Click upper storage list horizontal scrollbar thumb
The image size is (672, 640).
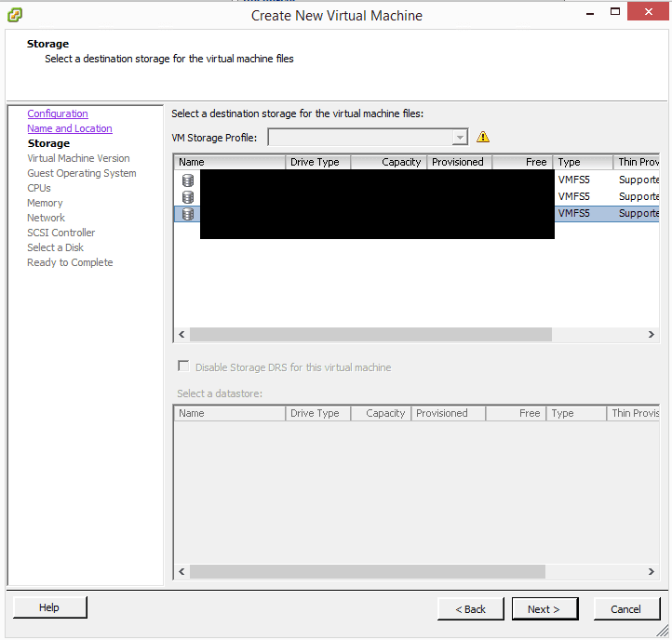pyautogui.click(x=370, y=335)
